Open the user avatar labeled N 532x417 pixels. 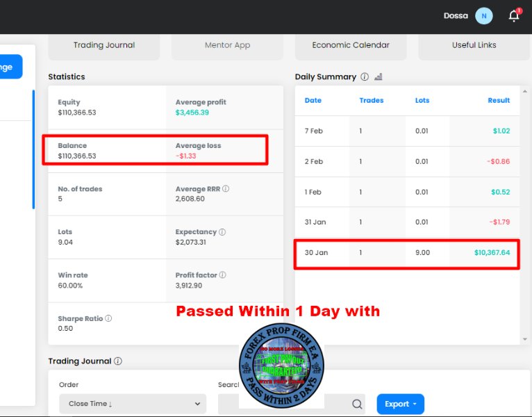click(x=484, y=15)
